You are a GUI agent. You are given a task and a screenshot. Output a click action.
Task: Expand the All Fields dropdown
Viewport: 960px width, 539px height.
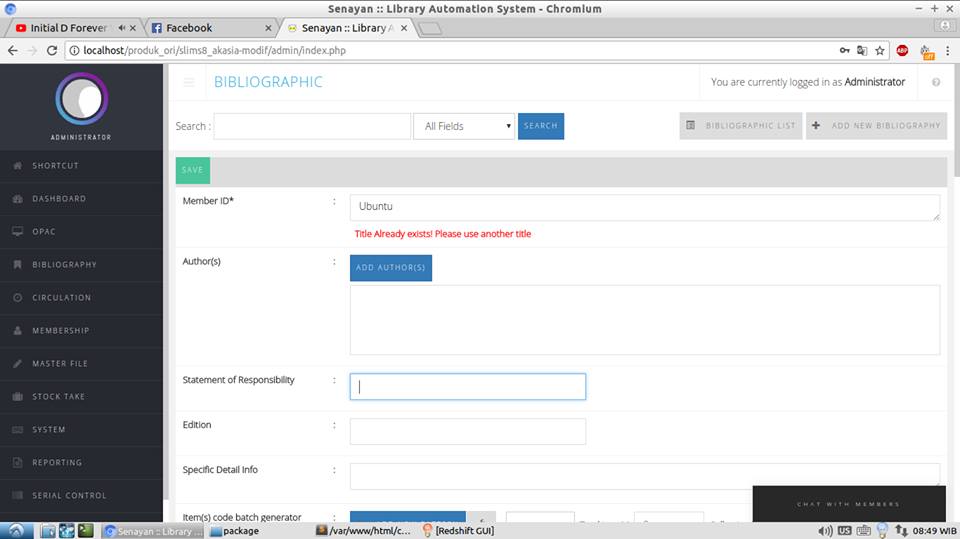point(464,126)
